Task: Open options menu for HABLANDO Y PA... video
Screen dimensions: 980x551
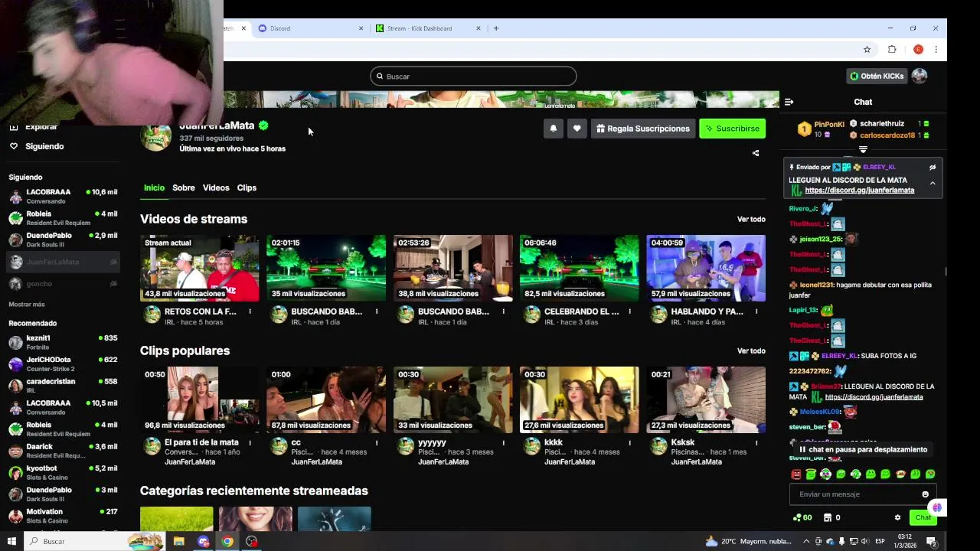Action: (x=756, y=311)
